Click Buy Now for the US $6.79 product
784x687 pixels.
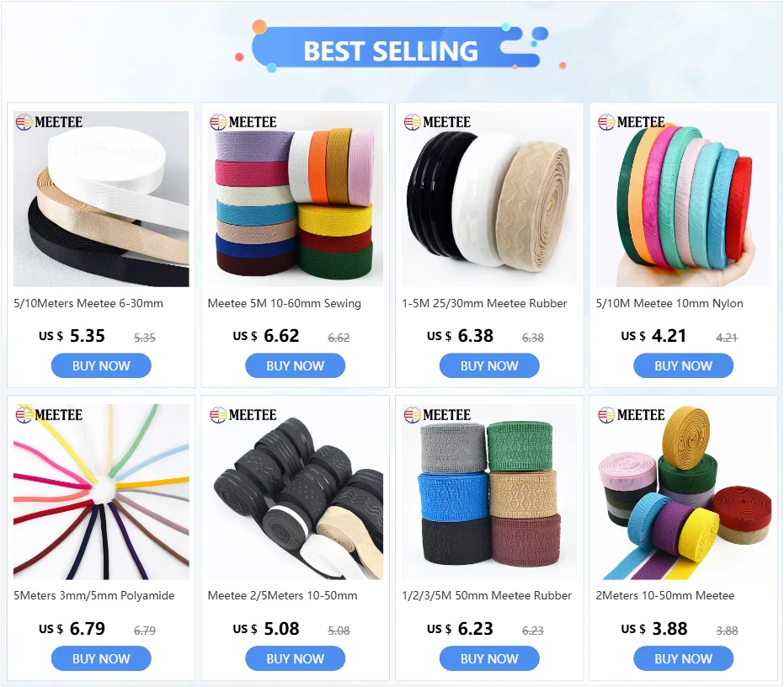(x=101, y=658)
